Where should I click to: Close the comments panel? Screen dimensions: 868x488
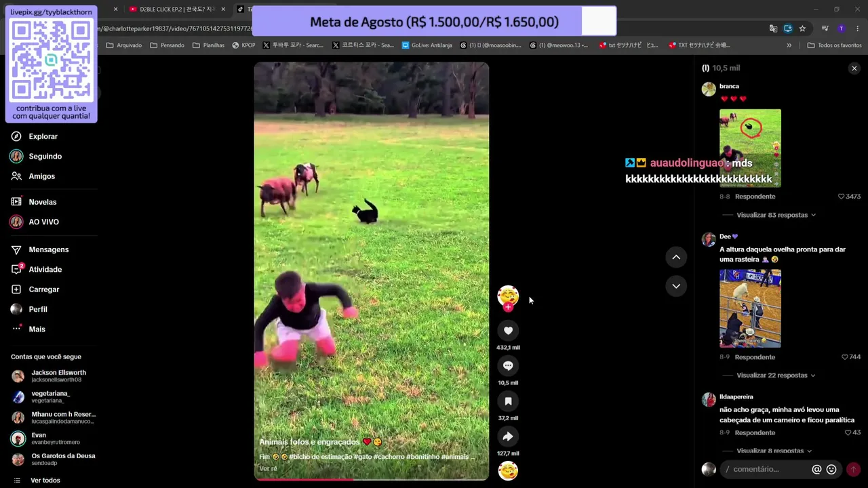coord(854,68)
